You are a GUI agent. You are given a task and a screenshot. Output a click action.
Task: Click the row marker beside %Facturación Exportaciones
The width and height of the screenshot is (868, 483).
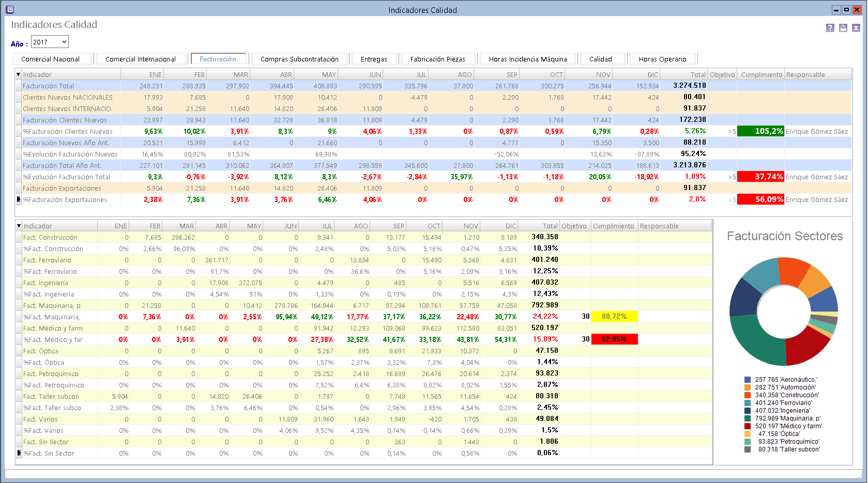pos(19,199)
